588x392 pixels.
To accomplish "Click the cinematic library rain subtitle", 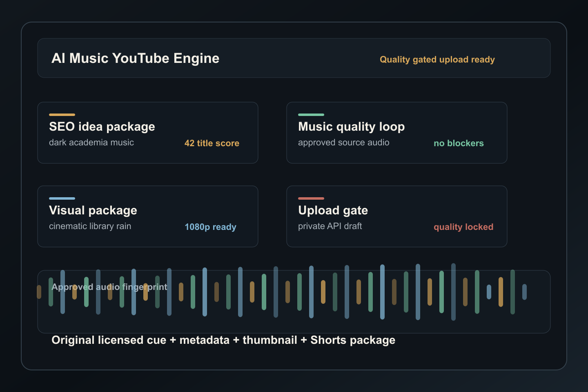I will (90, 226).
